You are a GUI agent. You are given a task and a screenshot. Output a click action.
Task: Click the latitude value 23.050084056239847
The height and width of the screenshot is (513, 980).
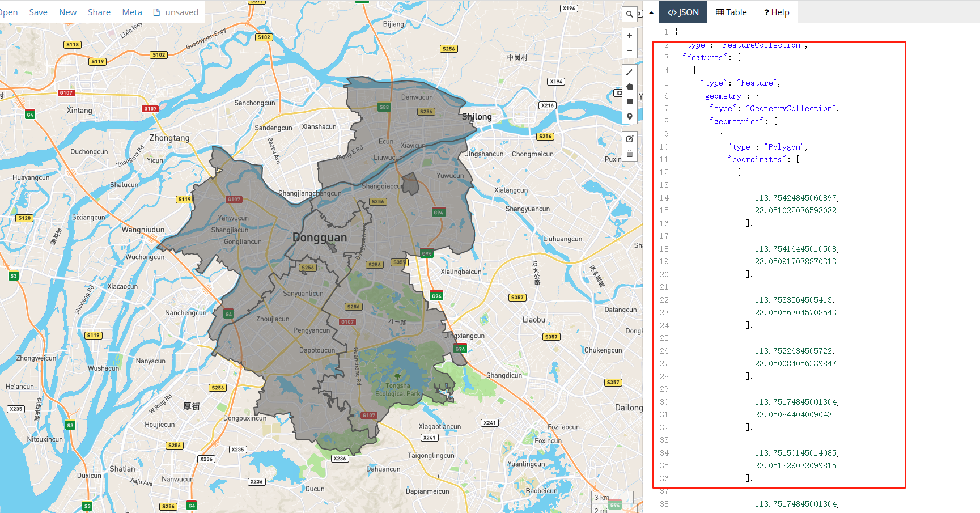point(796,363)
